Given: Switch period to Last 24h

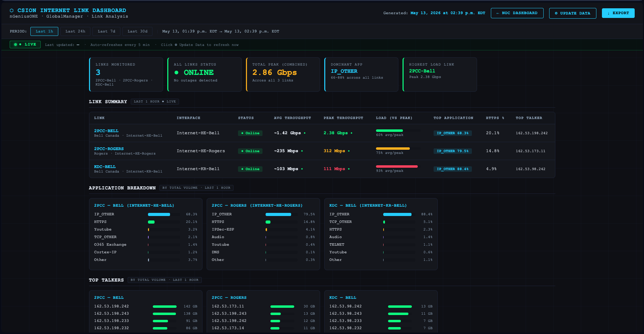Looking at the screenshot, I should [75, 31].
